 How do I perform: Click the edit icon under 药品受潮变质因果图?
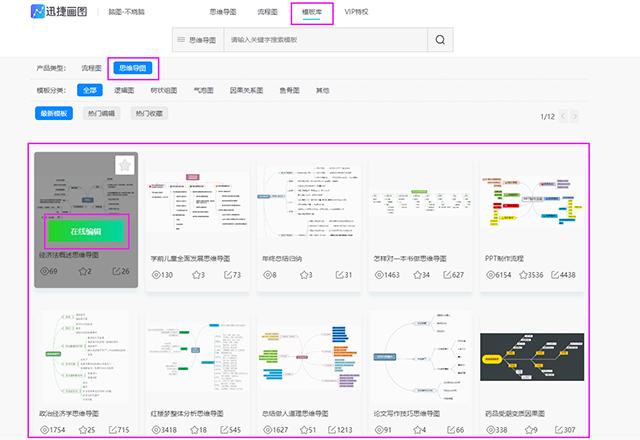click(559, 430)
